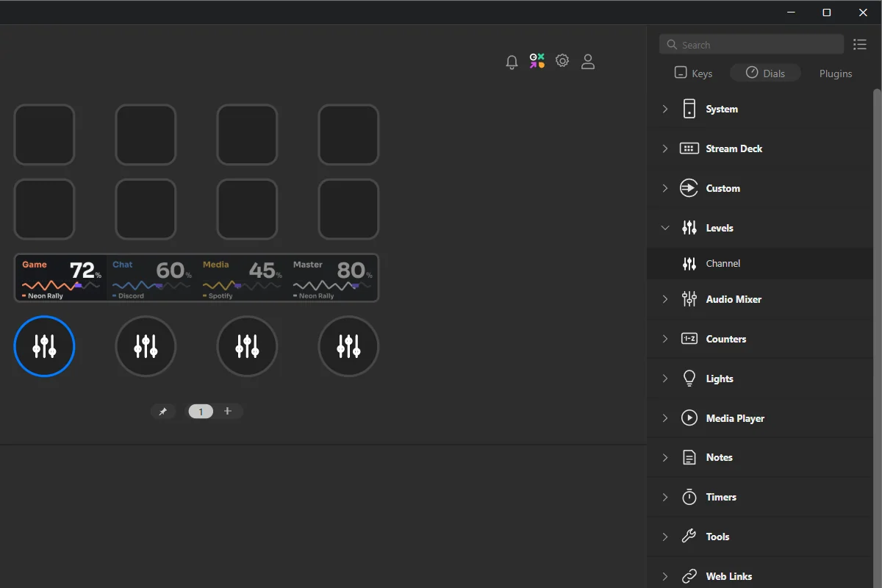
Task: Select the Game 72% touch strip segment
Action: tap(62, 278)
